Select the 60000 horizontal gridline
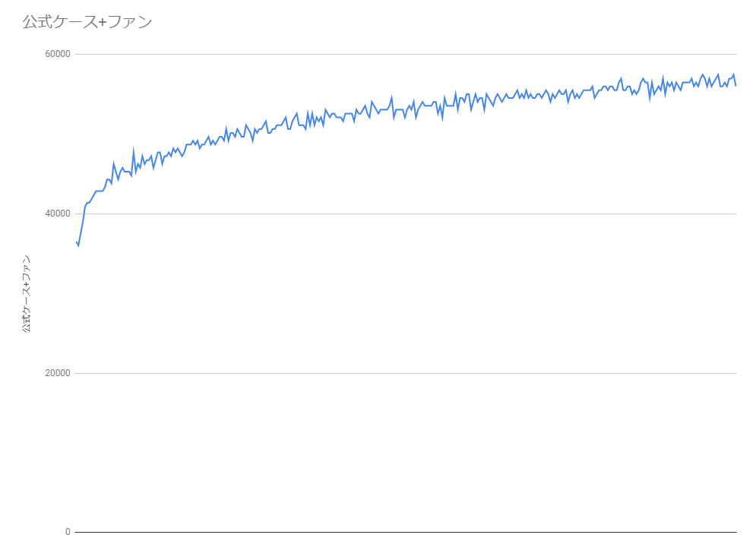 tap(406, 54)
